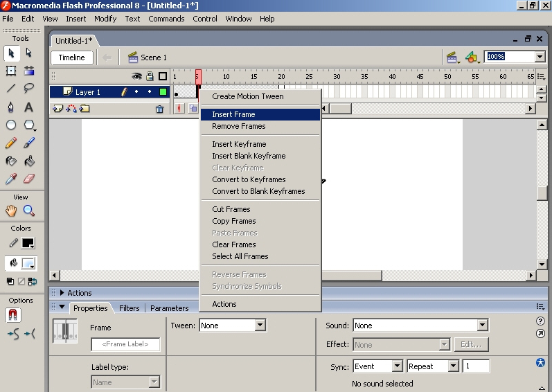This screenshot has height=392, width=552.
Task: Select the Ink Bottle tool
Action: (11, 161)
